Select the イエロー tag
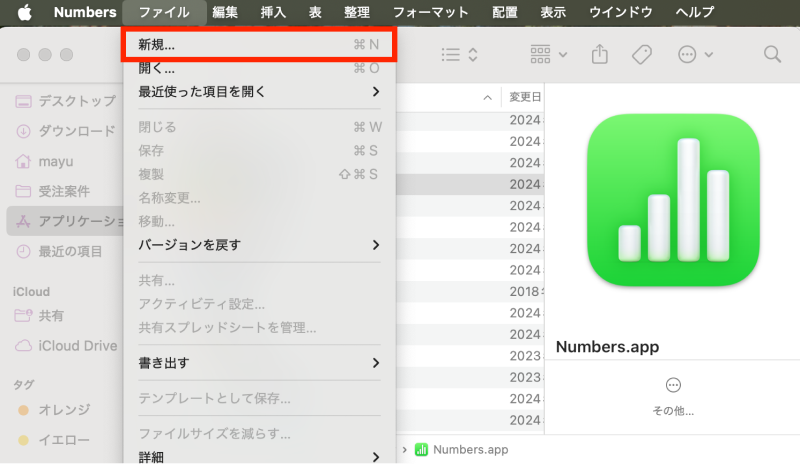The width and height of the screenshot is (800, 464). tap(66, 440)
